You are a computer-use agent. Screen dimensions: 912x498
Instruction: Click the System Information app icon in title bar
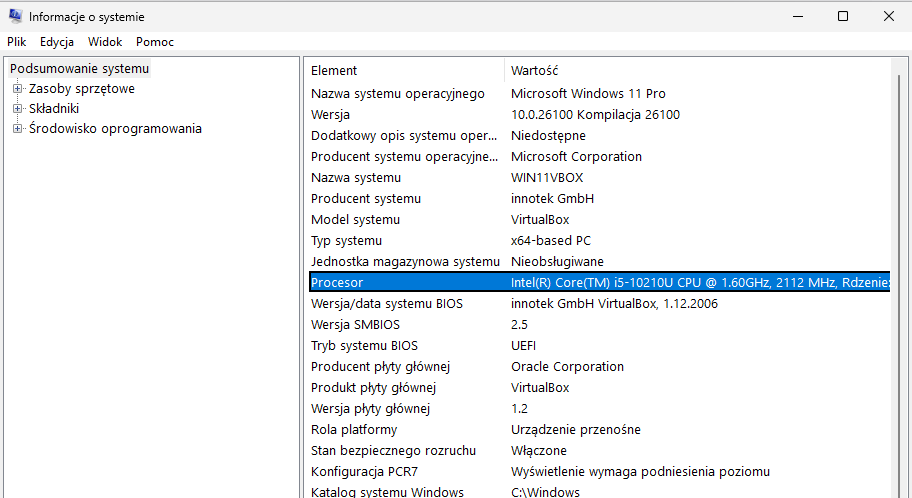point(15,16)
